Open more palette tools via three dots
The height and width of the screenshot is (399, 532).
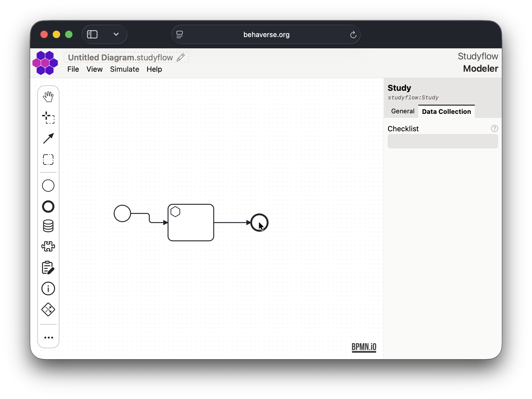click(48, 338)
